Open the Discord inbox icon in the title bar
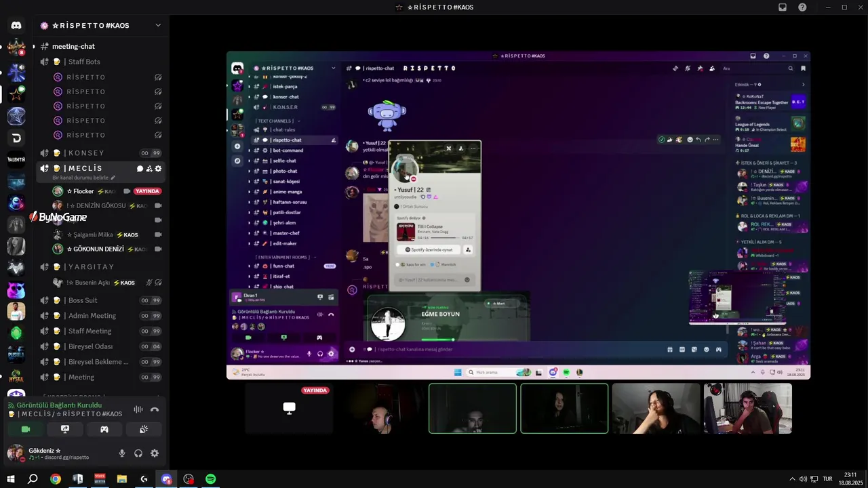Screen dimensions: 868x488 (x=783, y=7)
